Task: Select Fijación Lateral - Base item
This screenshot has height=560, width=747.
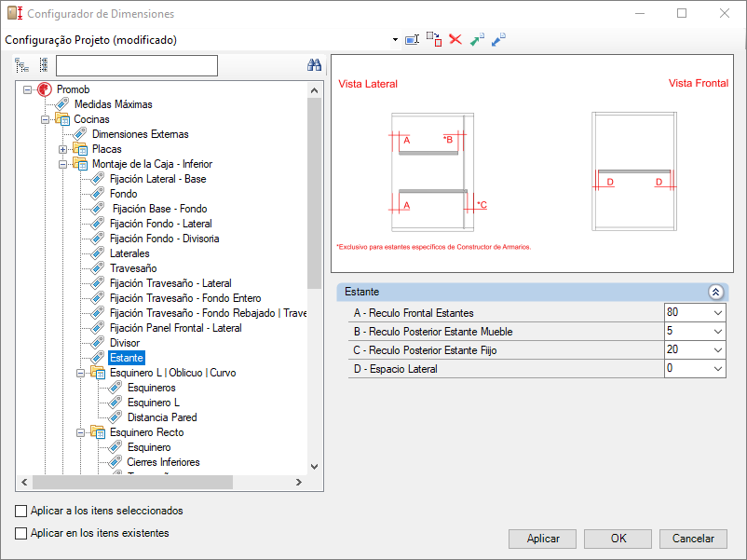Action: coord(157,179)
